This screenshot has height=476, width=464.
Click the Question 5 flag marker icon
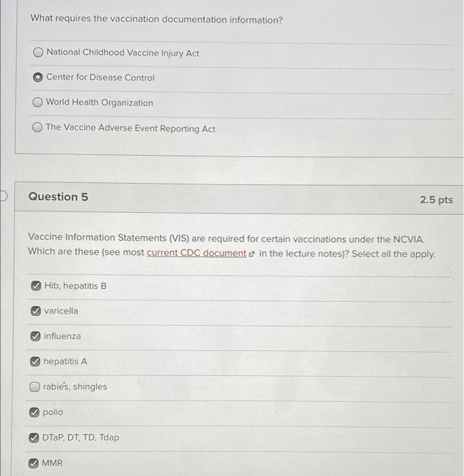point(3,196)
